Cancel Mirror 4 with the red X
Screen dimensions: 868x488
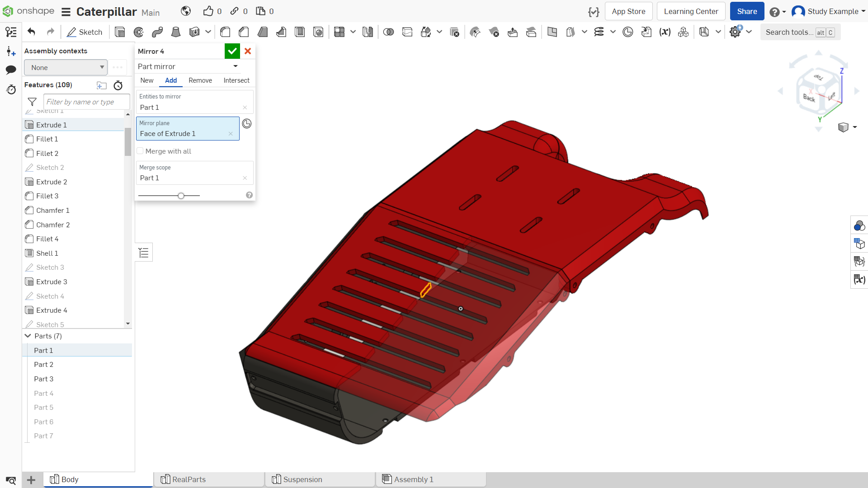point(248,51)
